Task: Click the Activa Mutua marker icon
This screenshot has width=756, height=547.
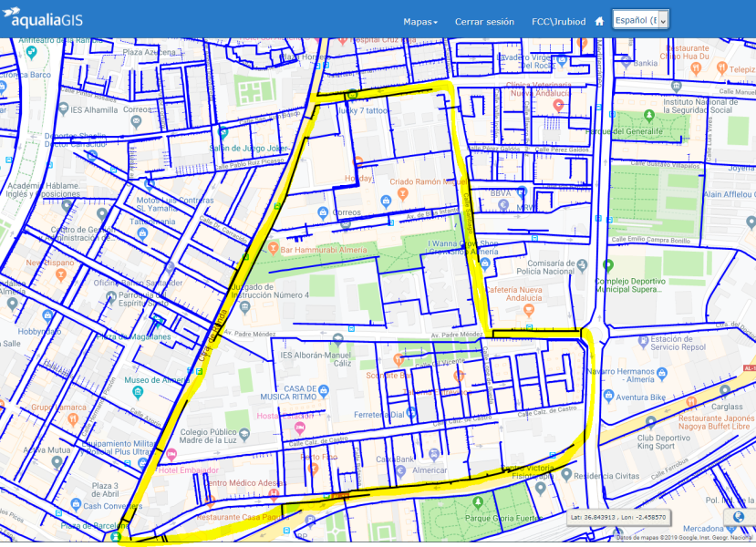Action: point(57,462)
